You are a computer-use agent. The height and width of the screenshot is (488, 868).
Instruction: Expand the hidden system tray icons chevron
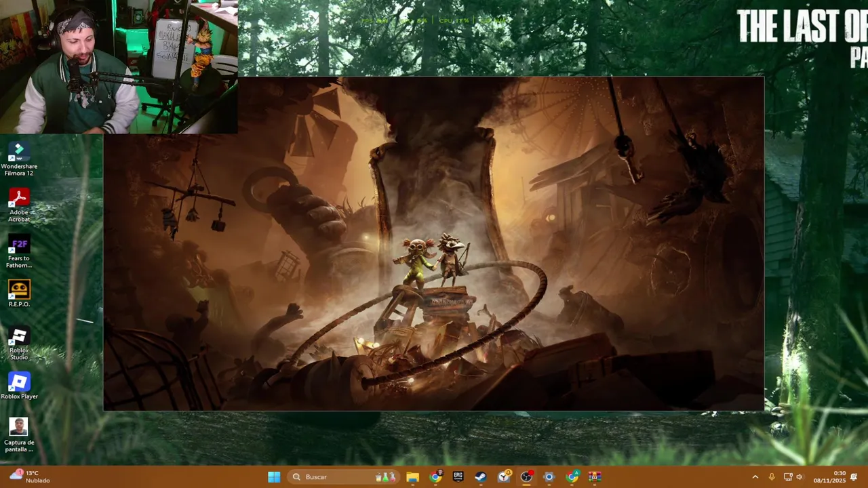point(755,477)
